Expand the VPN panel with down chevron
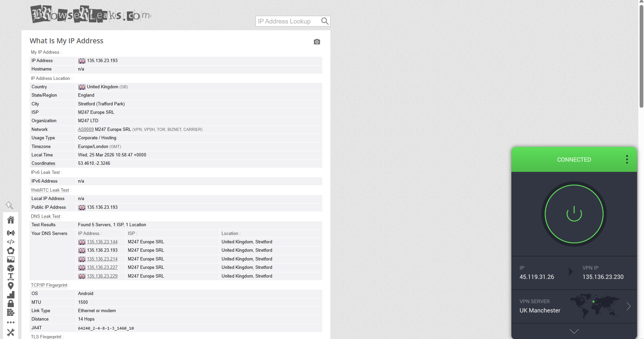 coord(574,332)
